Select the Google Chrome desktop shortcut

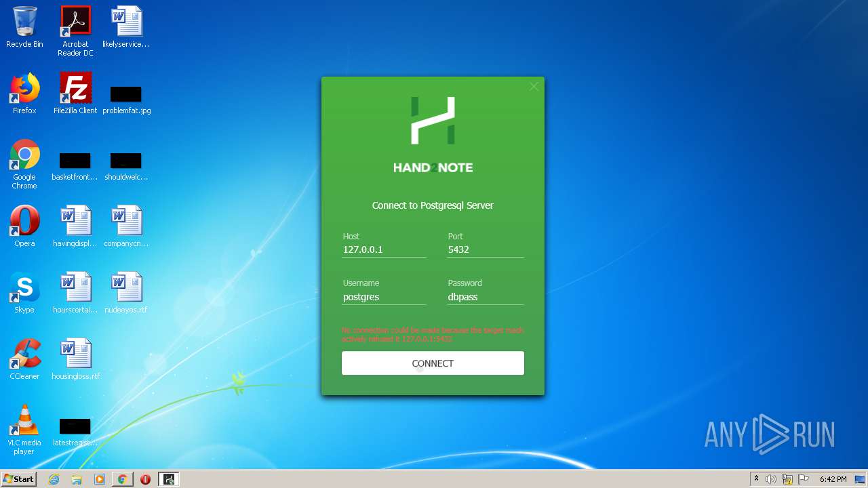pos(24,164)
